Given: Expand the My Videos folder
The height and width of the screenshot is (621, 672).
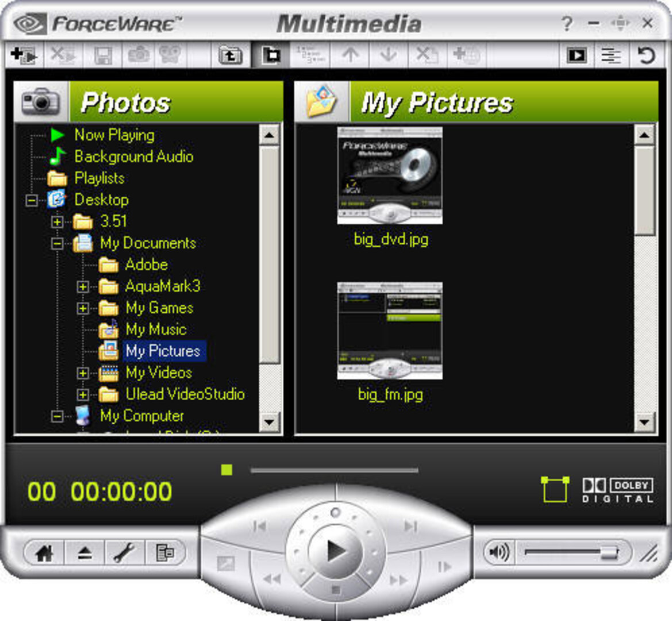Looking at the screenshot, I should point(83,373).
